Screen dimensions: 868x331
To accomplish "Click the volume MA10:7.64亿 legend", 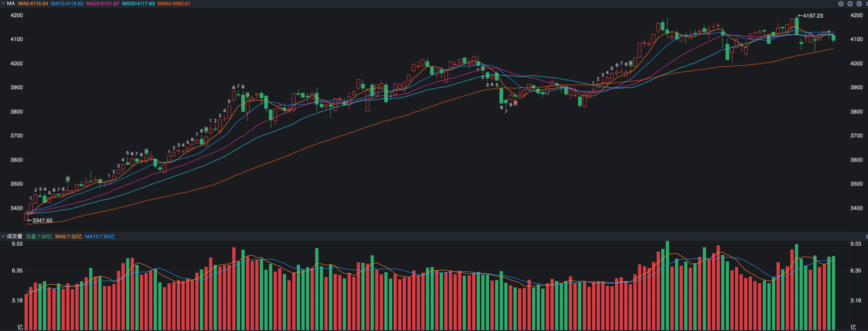I will [100, 236].
